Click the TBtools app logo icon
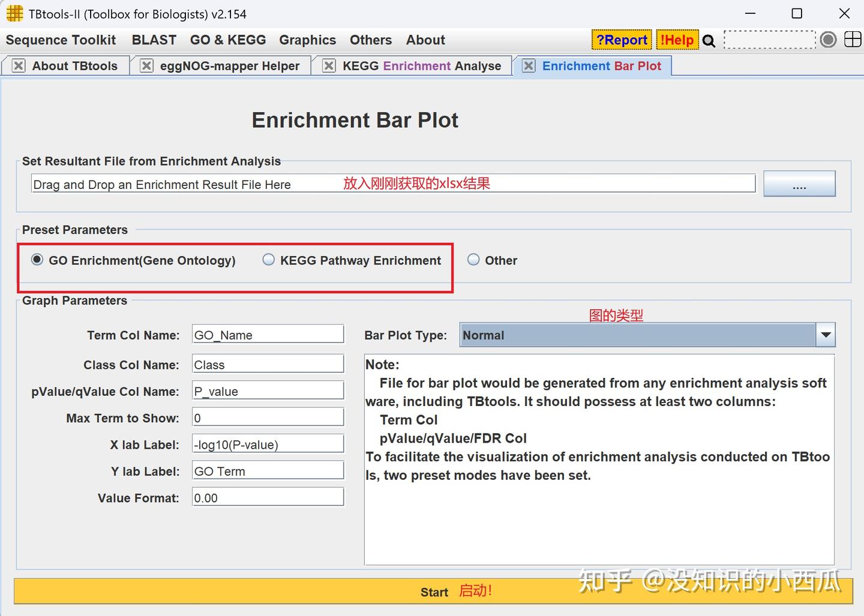Screen dimensions: 864x616 [14, 13]
